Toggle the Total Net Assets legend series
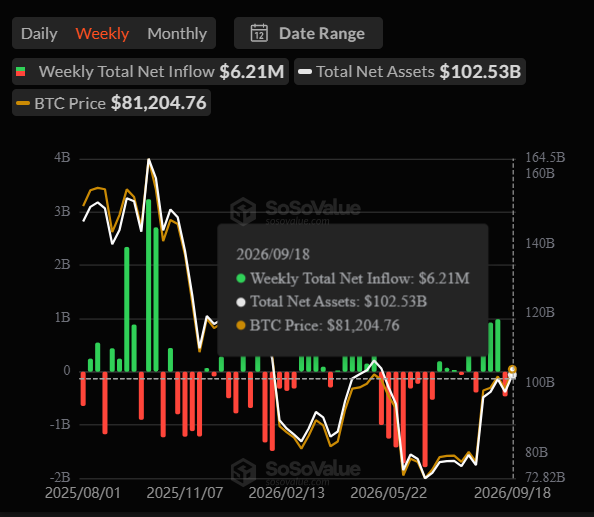Viewport: 594px width, 517px height. coord(410,71)
